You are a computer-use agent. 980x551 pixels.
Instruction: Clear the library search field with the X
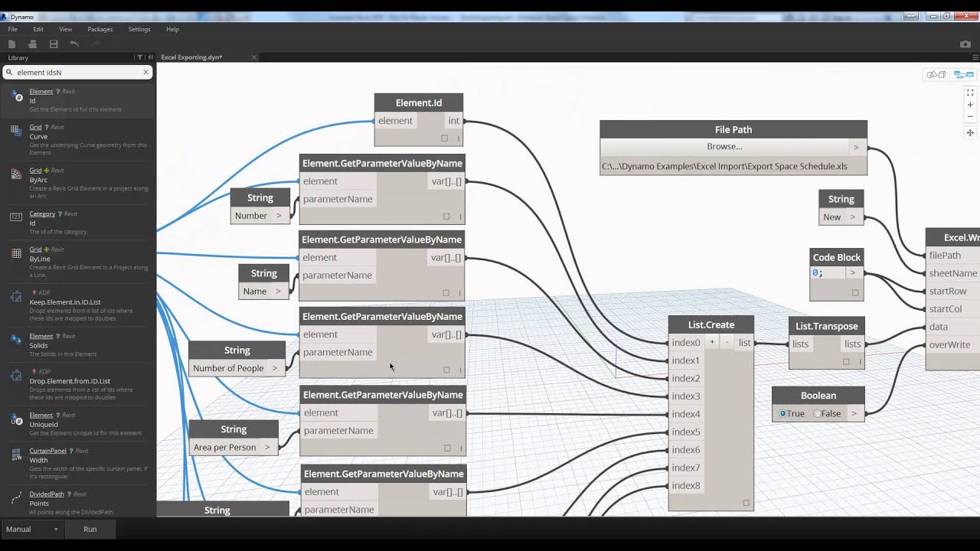(x=145, y=72)
